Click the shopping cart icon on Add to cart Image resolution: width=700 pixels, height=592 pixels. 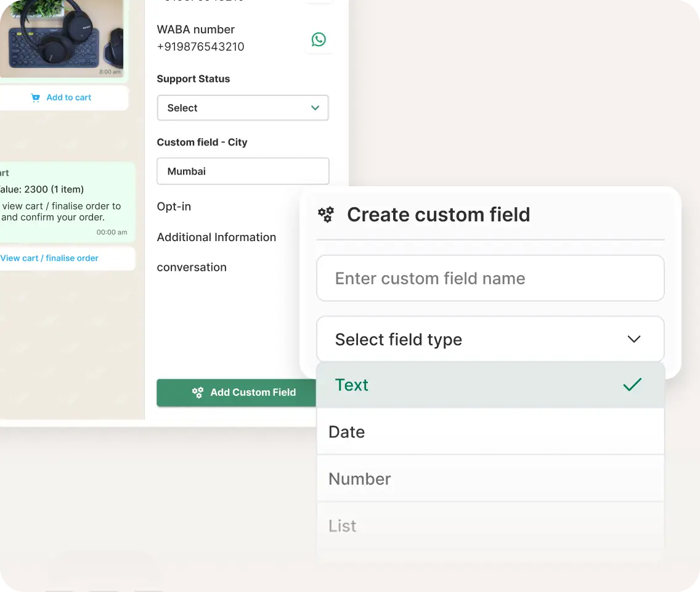point(35,97)
